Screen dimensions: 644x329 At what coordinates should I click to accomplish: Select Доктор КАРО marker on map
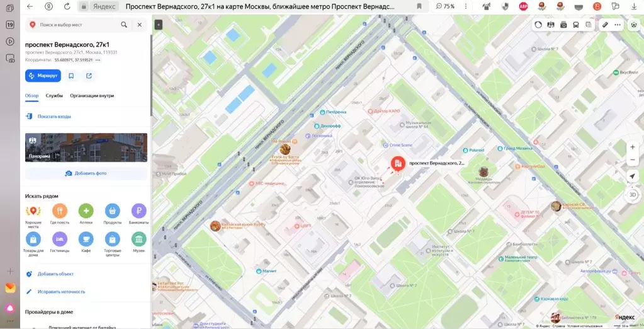coord(384,111)
